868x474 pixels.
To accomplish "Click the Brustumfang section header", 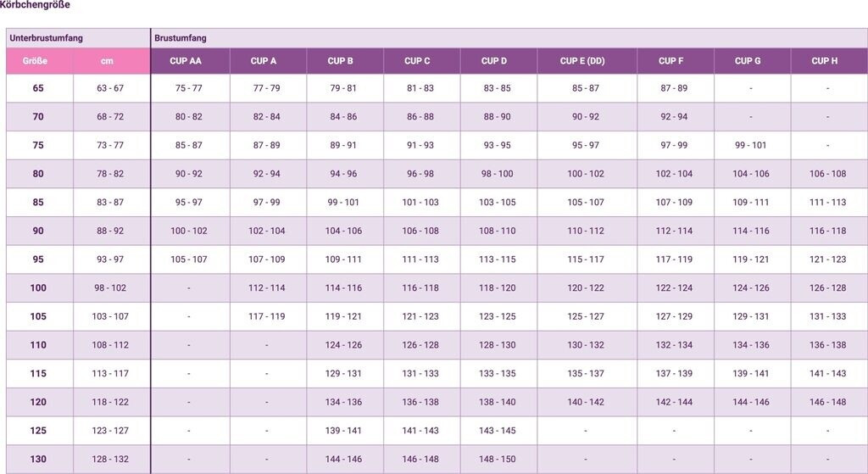I will [x=180, y=38].
